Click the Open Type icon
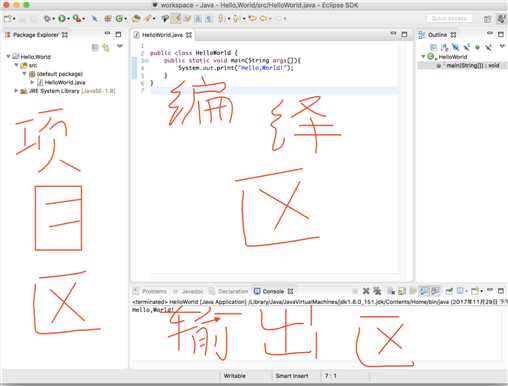Image resolution: width=508 pixels, height=386 pixels. click(136, 19)
